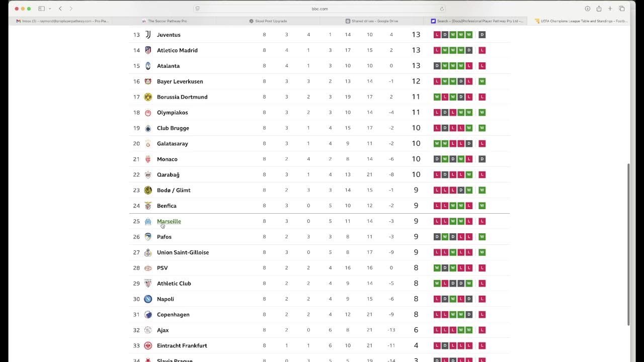Click the Borussia Dortmund club crest
The height and width of the screenshot is (362, 644).
(148, 97)
